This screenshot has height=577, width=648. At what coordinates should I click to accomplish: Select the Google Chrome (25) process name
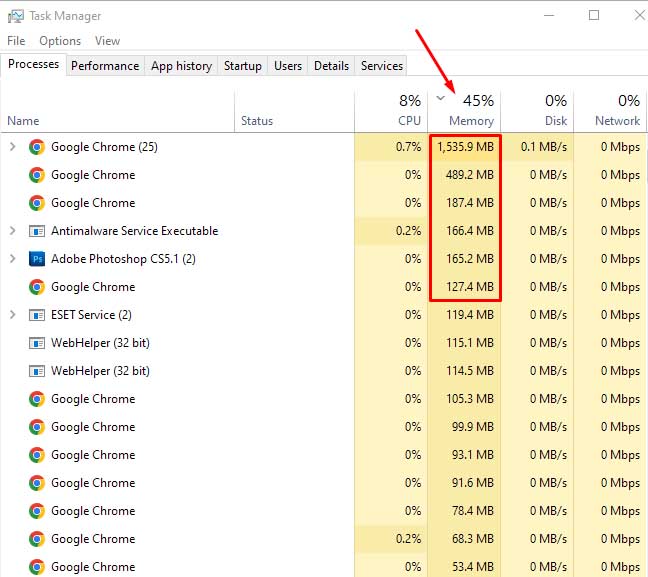(104, 147)
